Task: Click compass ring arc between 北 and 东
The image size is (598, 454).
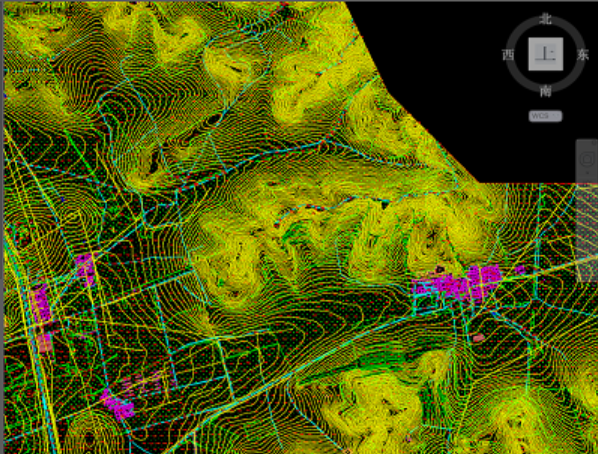Action: (571, 29)
